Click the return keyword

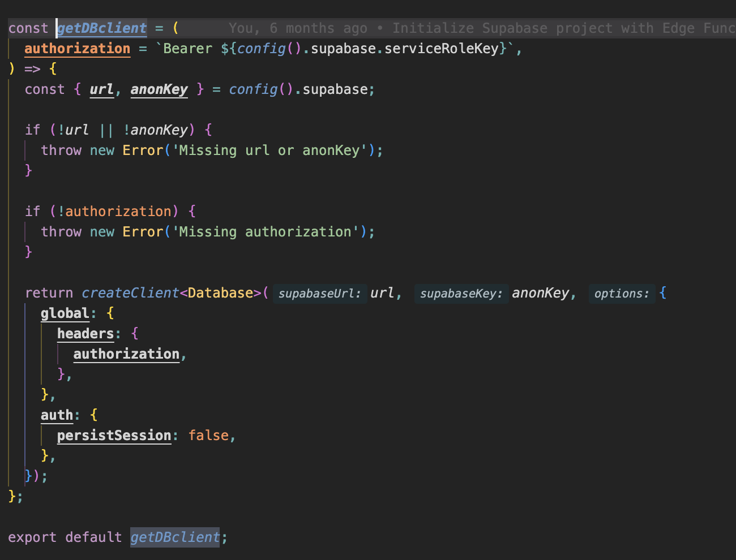pyautogui.click(x=49, y=293)
